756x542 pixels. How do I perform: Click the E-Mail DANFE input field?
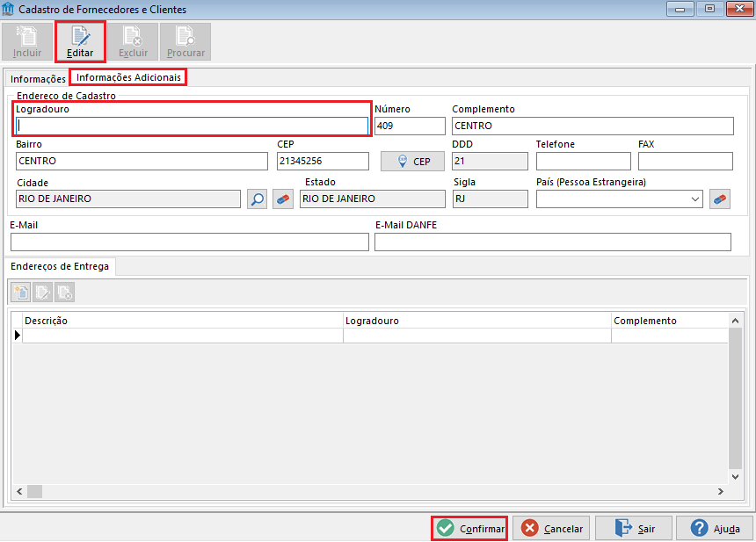point(553,242)
